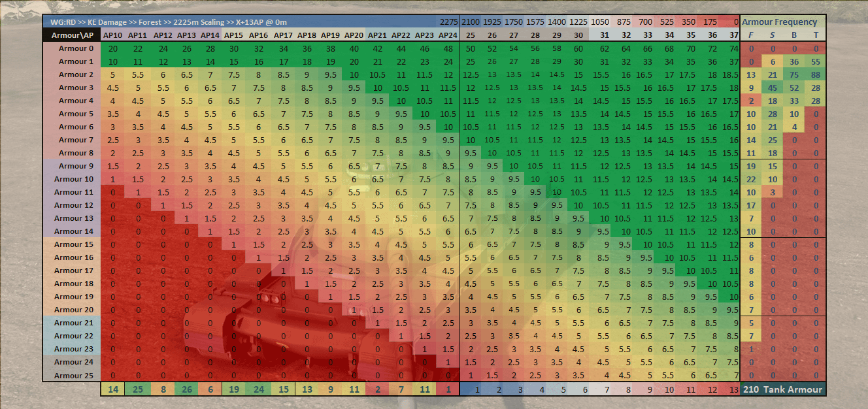
Task: Select the AP18 column header
Action: coord(306,35)
